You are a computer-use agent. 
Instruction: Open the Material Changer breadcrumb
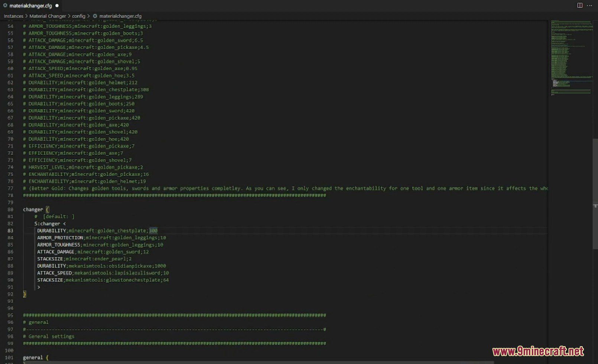pos(48,16)
